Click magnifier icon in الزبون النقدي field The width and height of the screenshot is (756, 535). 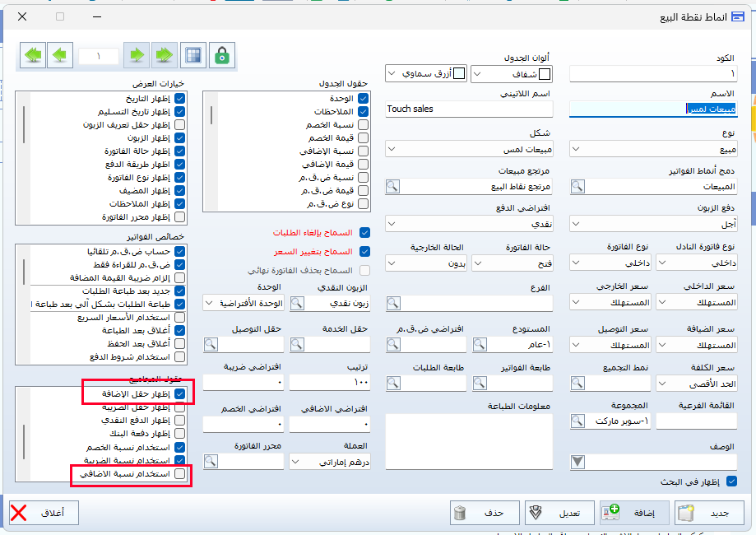coord(297,303)
